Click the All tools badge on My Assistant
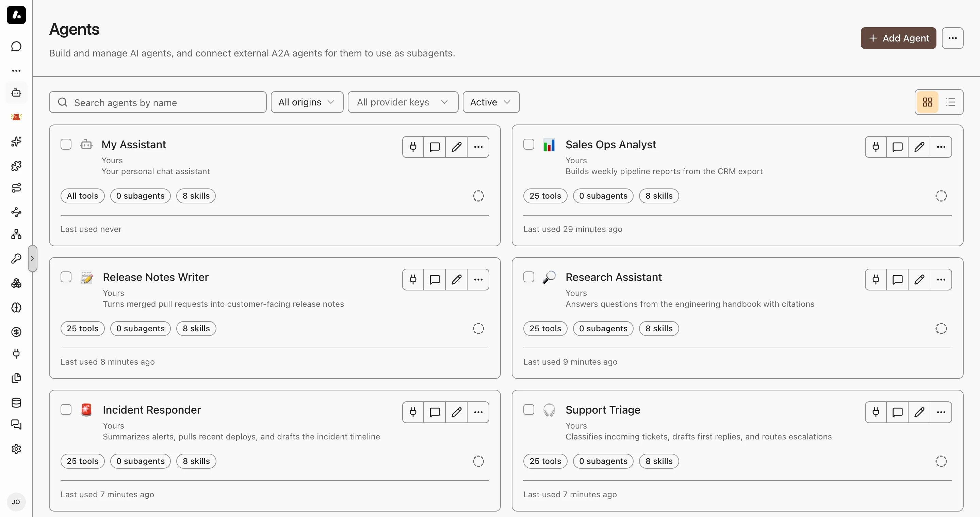The image size is (980, 517). [83, 196]
